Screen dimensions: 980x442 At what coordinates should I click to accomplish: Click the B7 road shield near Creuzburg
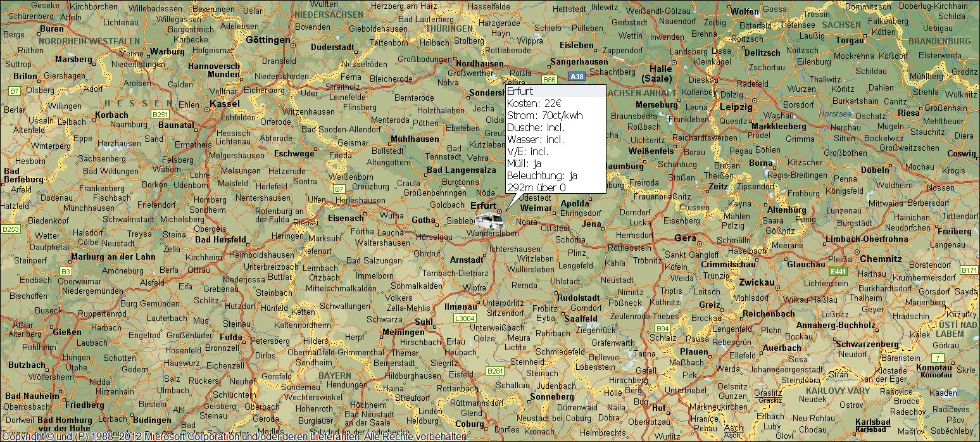pyautogui.click(x=339, y=188)
